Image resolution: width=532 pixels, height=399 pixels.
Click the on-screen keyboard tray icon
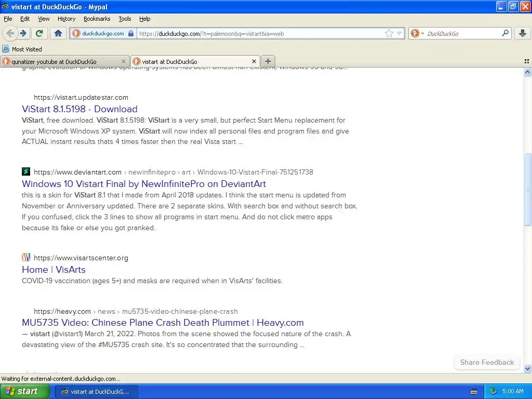(474, 392)
